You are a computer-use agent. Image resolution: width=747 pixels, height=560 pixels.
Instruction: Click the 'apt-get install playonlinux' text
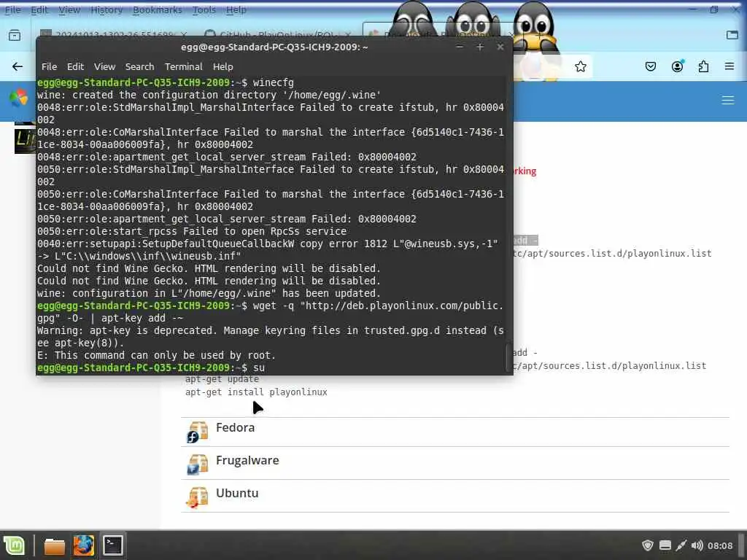(x=256, y=392)
